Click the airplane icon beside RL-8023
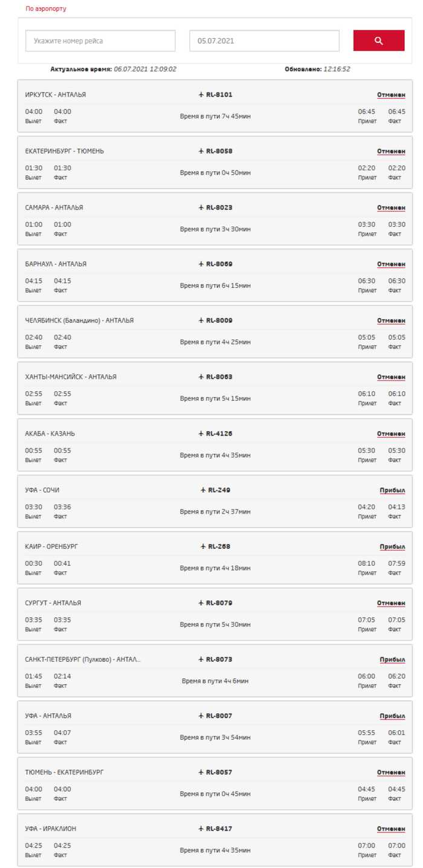The width and height of the screenshot is (423, 868). pyautogui.click(x=201, y=208)
